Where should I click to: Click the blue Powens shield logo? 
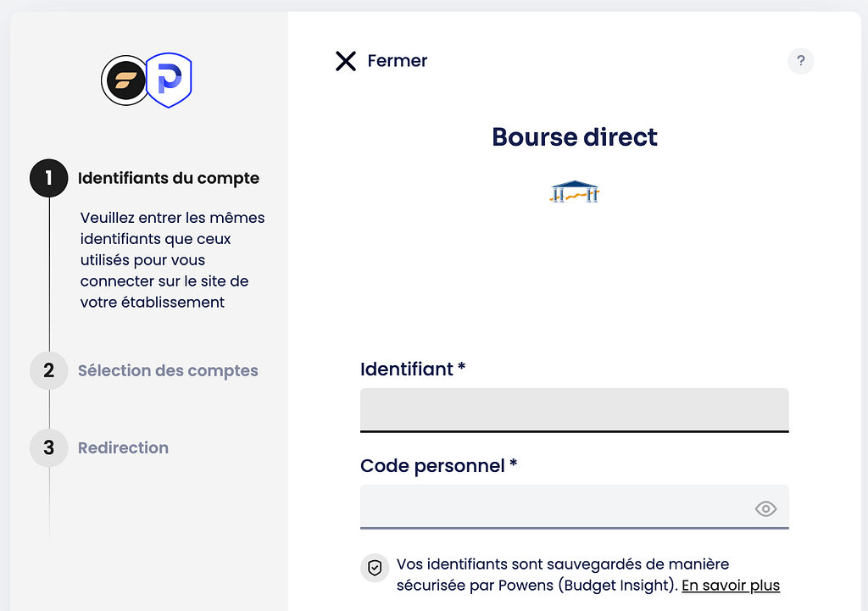tap(170, 81)
